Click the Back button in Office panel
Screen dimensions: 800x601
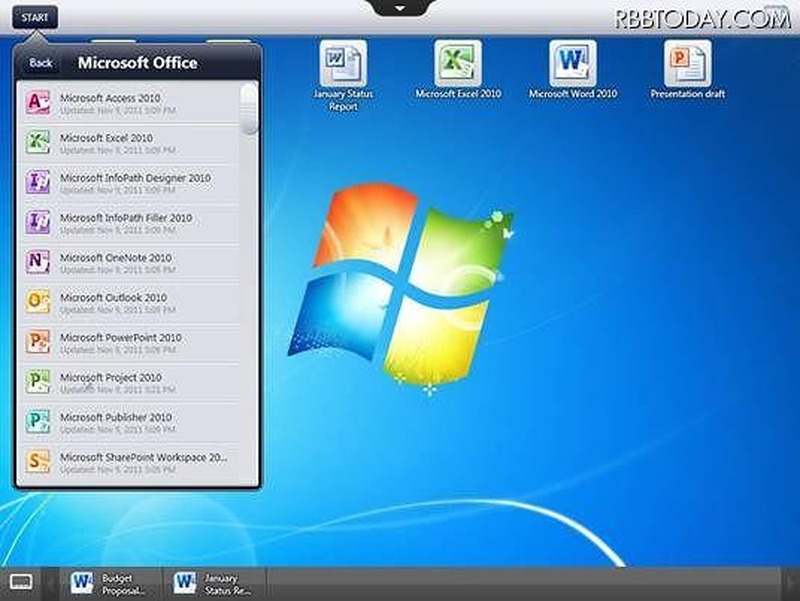tap(41, 63)
